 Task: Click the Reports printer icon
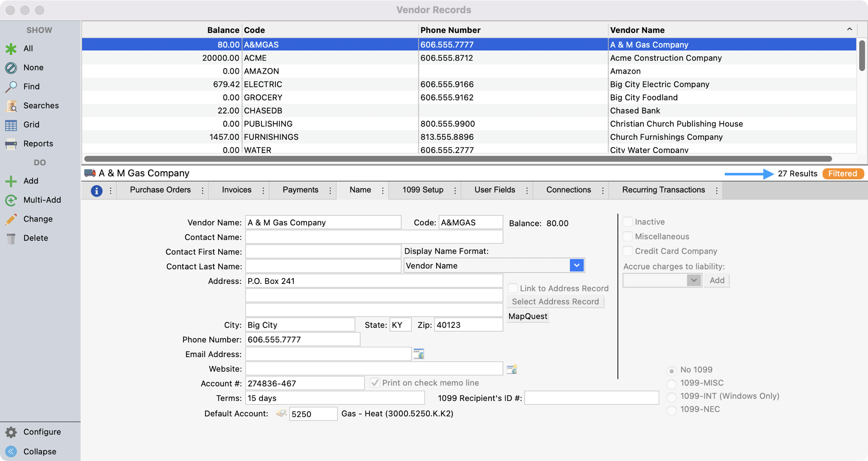[x=11, y=144]
